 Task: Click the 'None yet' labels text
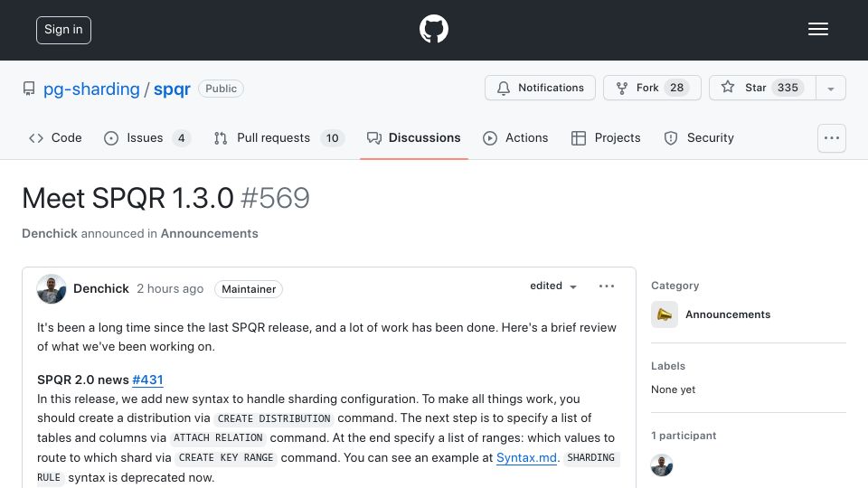click(673, 389)
